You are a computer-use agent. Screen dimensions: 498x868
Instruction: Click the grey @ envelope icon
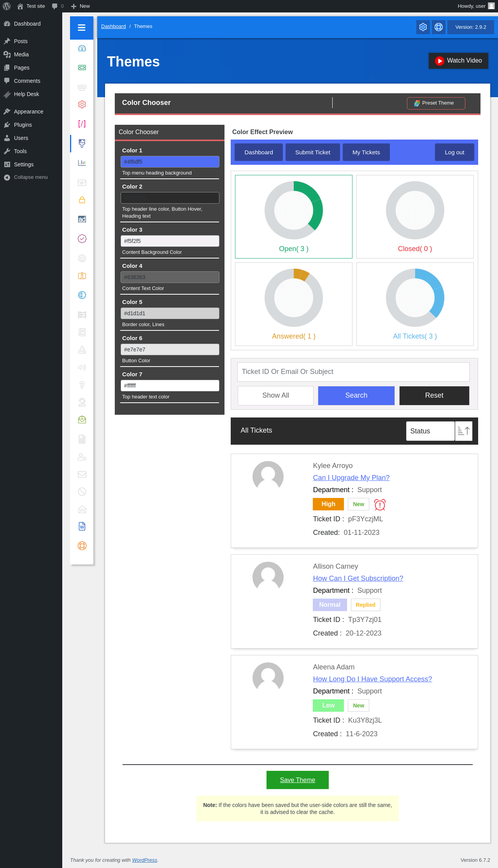point(82,182)
